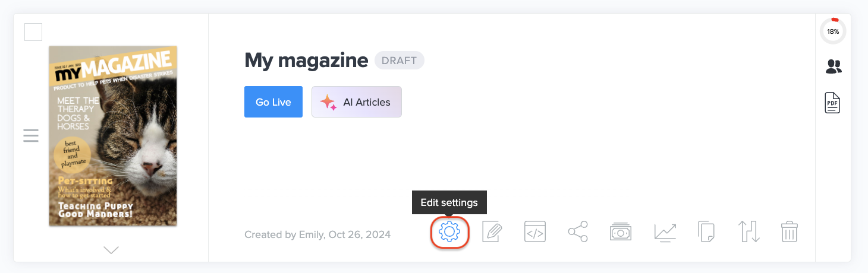Click the "My magazine" title
Viewport: 868px width, 273px height.
click(x=306, y=61)
